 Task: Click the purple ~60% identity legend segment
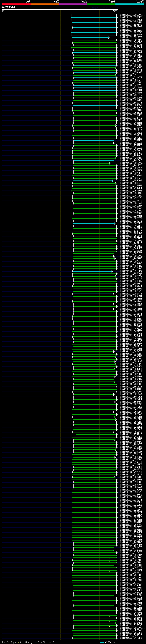click(73, 4)
